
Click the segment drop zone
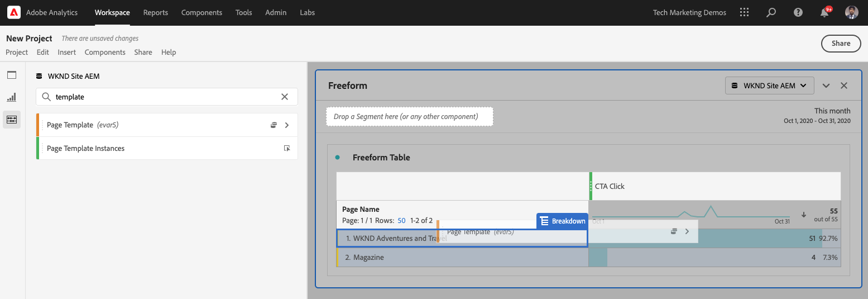point(410,116)
